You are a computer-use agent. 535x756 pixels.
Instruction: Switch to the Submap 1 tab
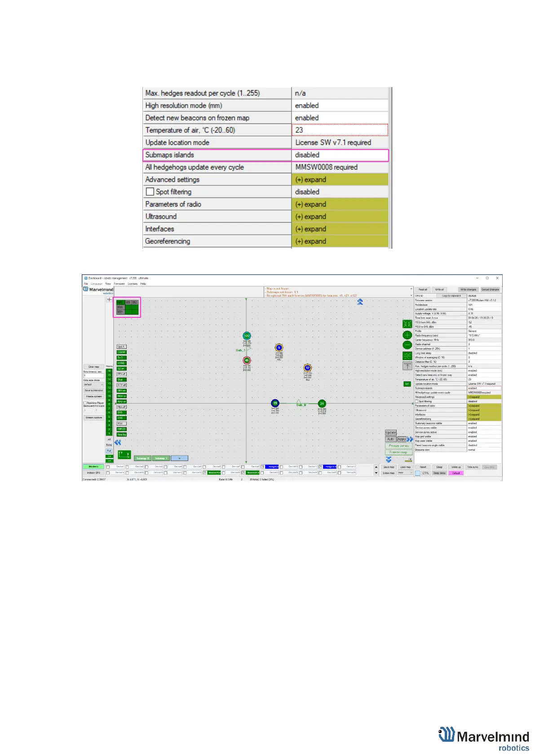coord(161,458)
